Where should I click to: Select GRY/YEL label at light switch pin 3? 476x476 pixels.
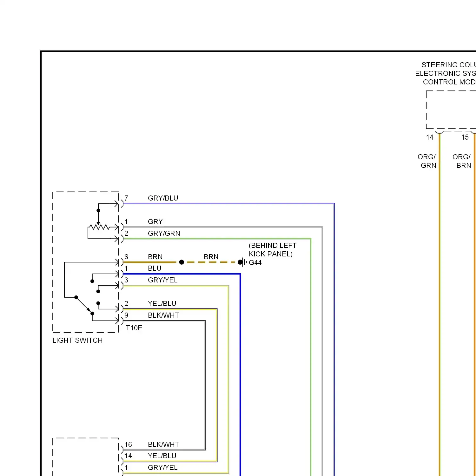[162, 280]
